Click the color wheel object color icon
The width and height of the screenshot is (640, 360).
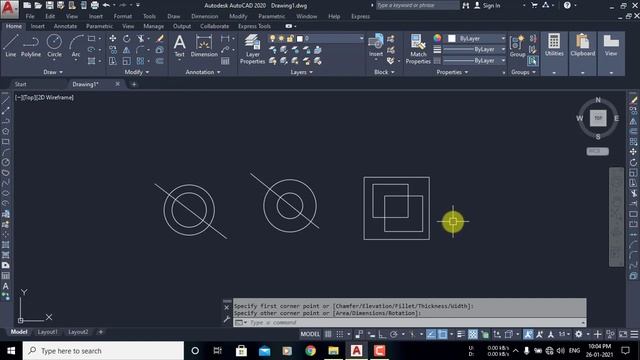[x=437, y=38]
